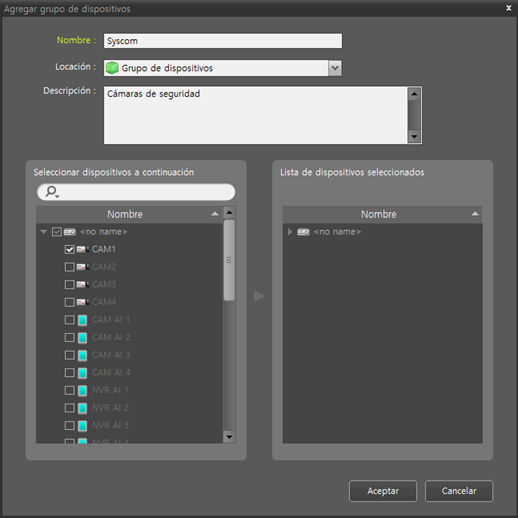Enable the CAM AI 3 checkbox

pyautogui.click(x=69, y=355)
